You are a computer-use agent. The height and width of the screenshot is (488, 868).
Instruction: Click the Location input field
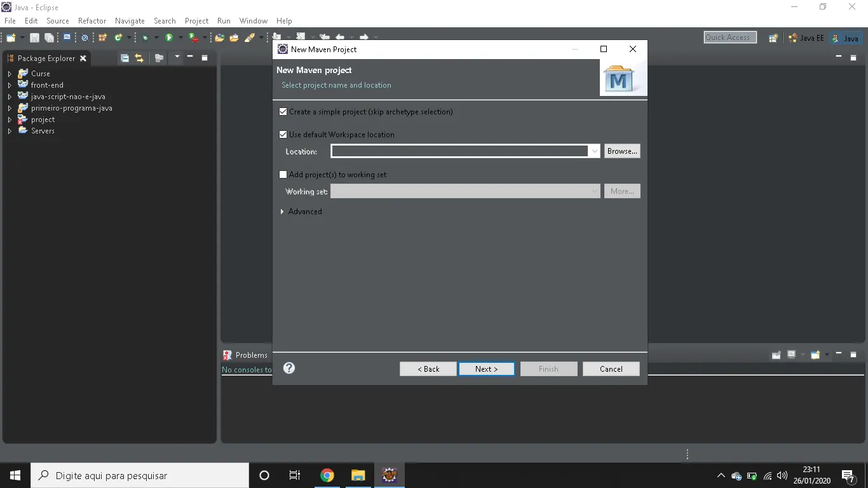459,151
